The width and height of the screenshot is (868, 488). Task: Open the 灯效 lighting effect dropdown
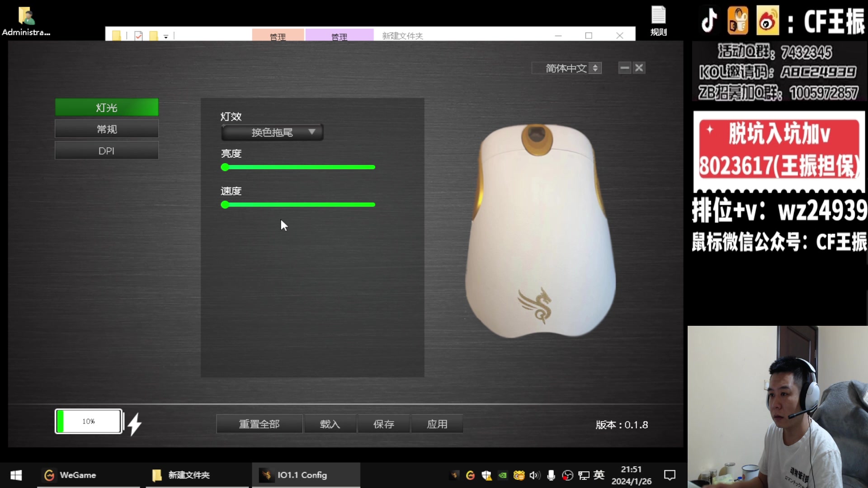coord(272,132)
